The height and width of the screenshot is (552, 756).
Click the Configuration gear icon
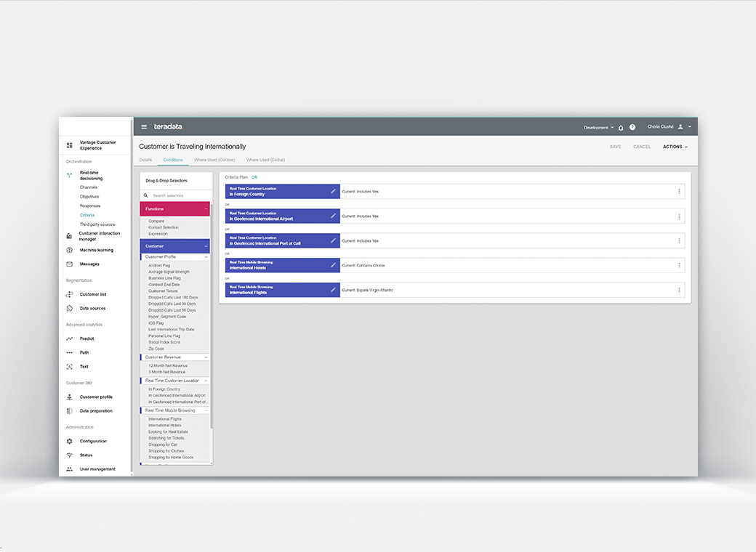click(x=70, y=441)
